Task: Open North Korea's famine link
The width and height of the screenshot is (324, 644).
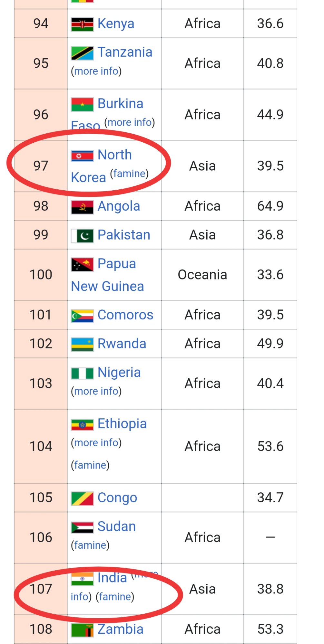Action: (x=129, y=174)
